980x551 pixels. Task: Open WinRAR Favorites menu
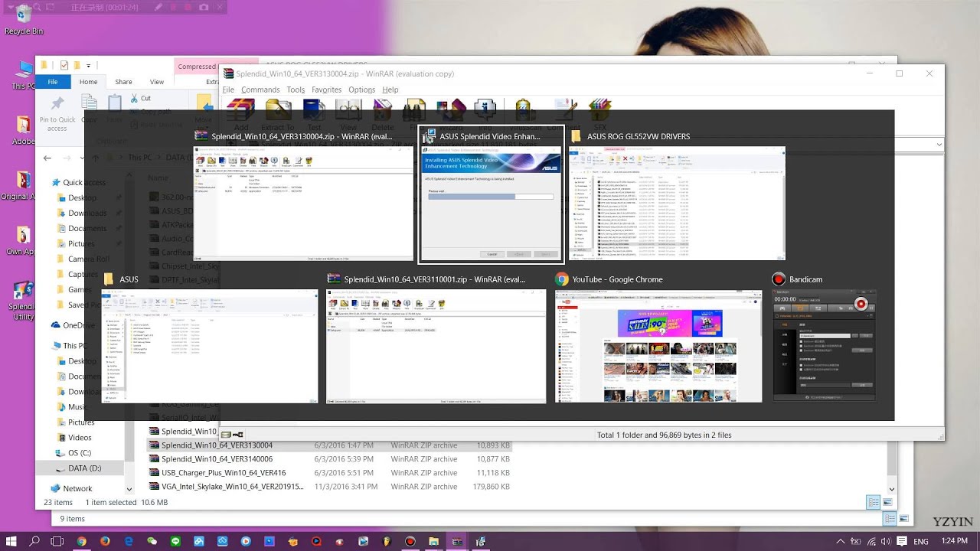click(x=326, y=90)
